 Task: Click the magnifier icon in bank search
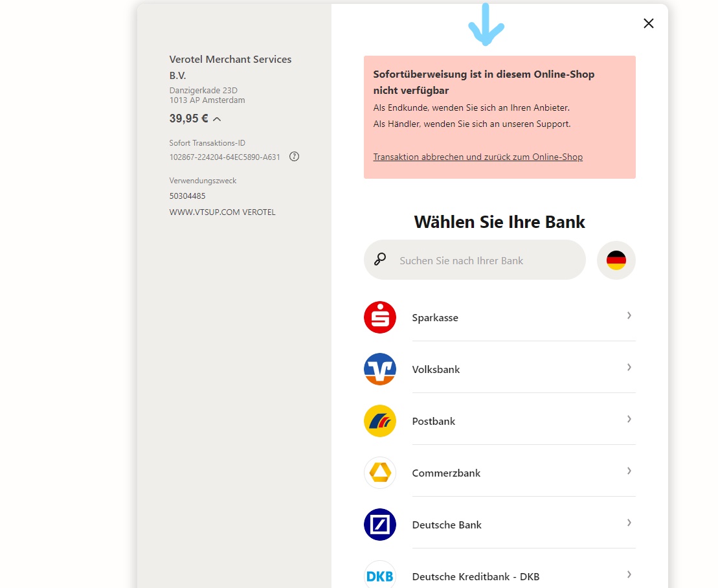click(x=380, y=260)
